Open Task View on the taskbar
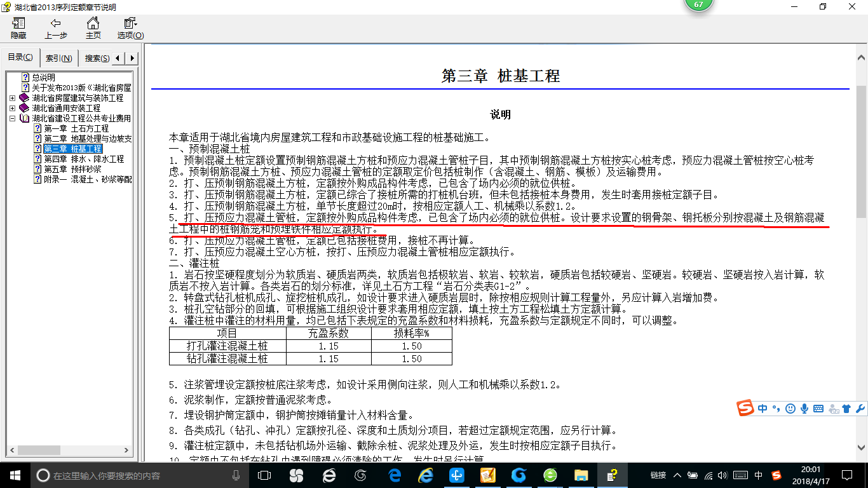This screenshot has width=868, height=488. pos(264,475)
